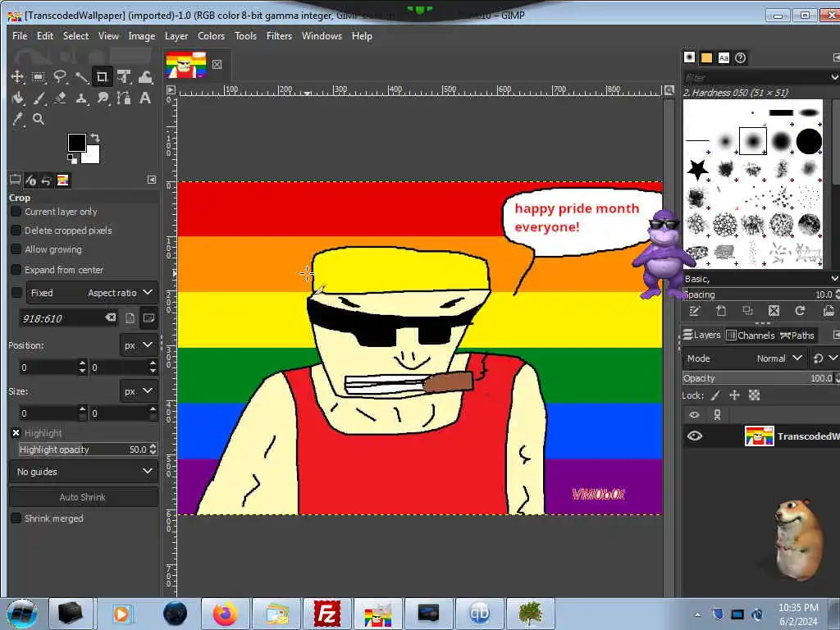Select the Rectangle Select tool

coord(39,77)
